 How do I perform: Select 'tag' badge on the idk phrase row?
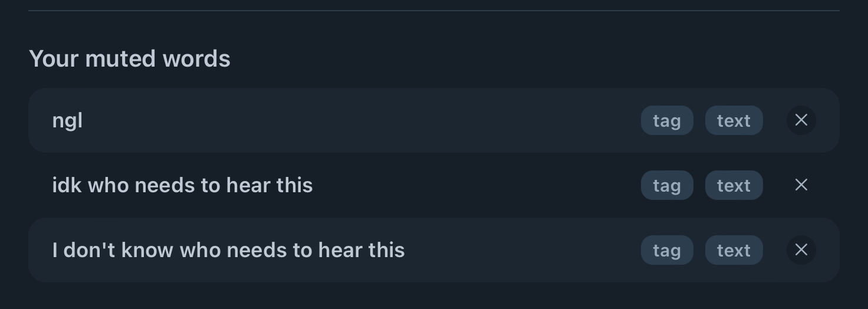point(666,185)
